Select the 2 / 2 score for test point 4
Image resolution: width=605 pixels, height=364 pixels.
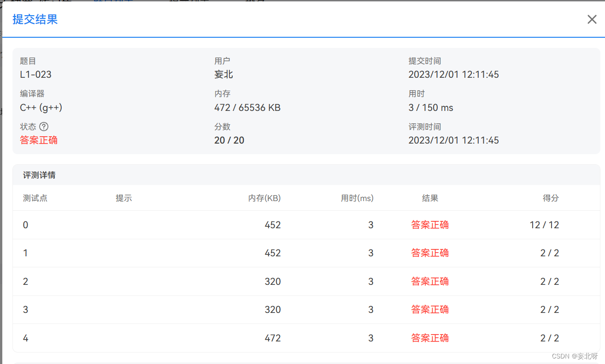pyautogui.click(x=550, y=338)
